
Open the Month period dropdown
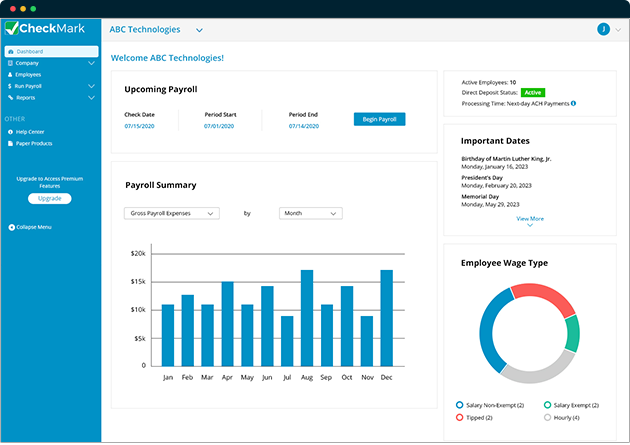pyautogui.click(x=311, y=213)
